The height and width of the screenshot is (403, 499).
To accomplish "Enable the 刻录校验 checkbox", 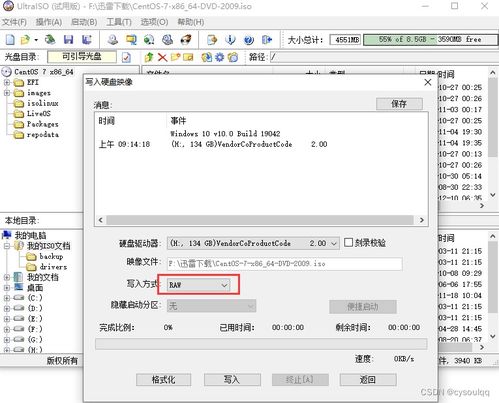I will pyautogui.click(x=348, y=242).
